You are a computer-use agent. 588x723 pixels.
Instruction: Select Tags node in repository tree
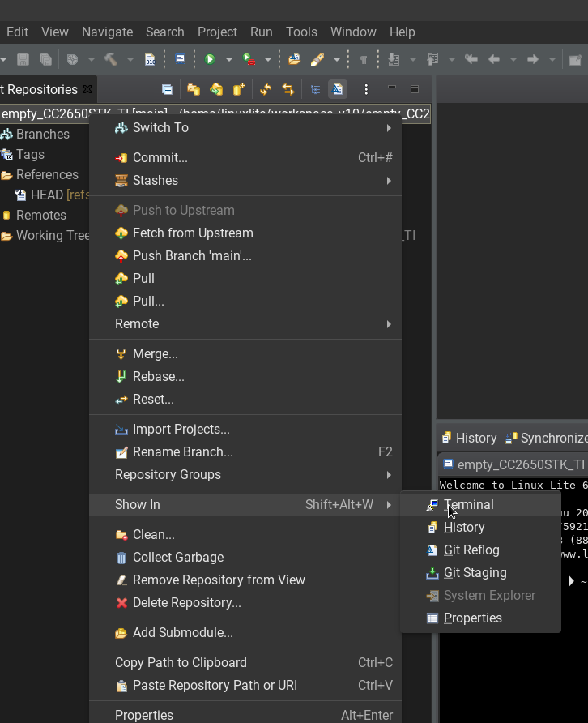tap(30, 155)
